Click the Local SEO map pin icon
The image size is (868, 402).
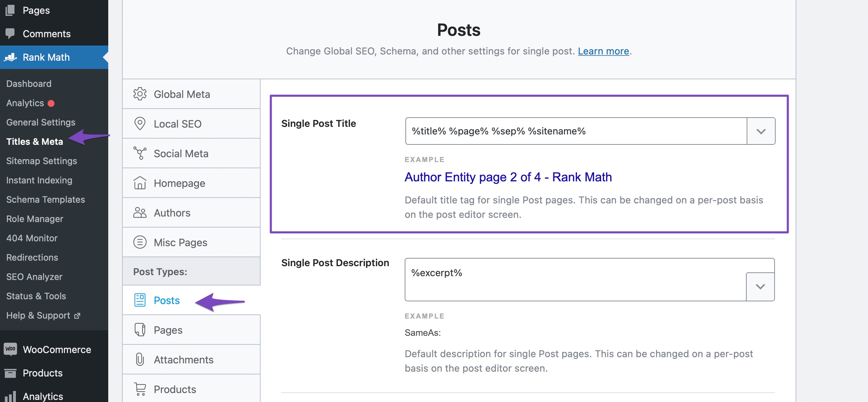(x=140, y=124)
